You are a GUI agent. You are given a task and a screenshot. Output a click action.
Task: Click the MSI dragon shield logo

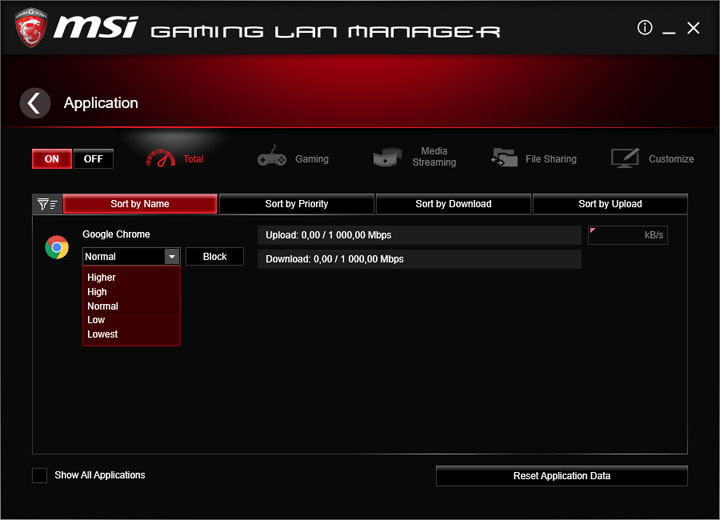(31, 28)
